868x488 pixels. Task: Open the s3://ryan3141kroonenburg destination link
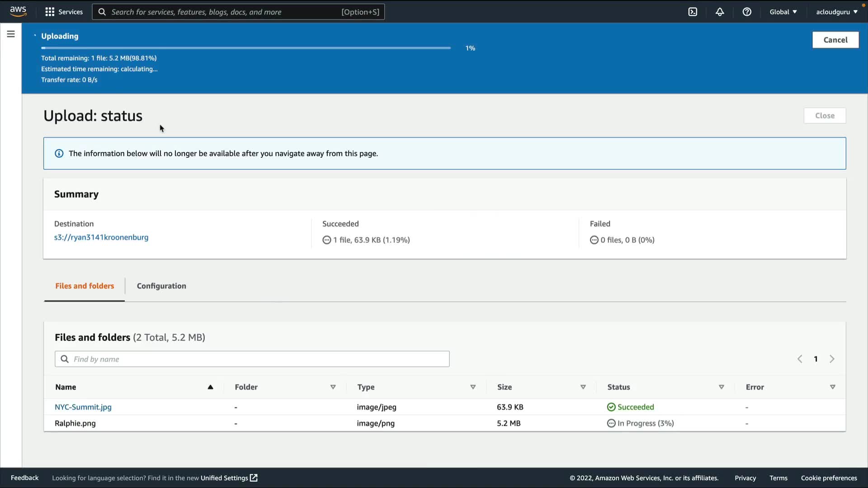pyautogui.click(x=101, y=237)
